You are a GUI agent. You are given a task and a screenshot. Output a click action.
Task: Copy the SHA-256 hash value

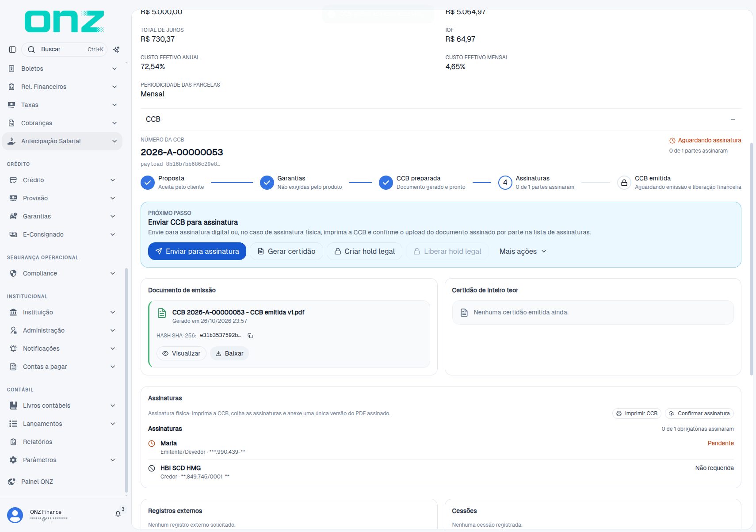(x=250, y=336)
